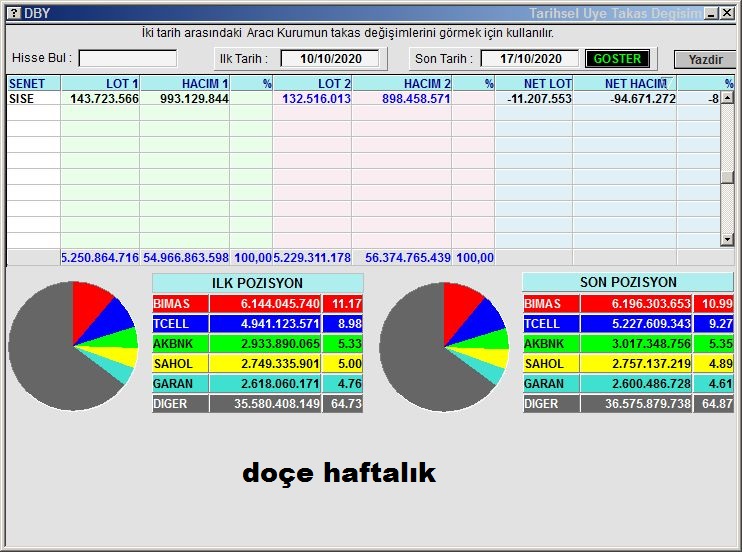The image size is (742, 552).
Task: Click the ILK POZISYON pie chart
Action: 73,346
